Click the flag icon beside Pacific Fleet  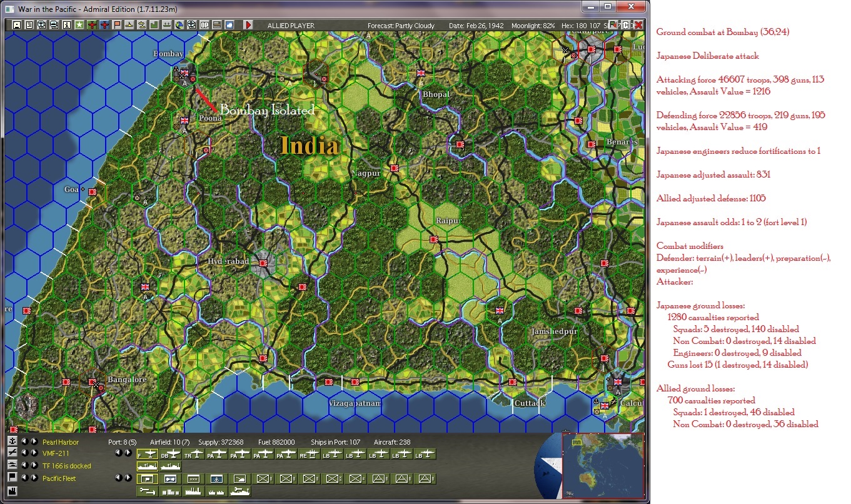click(x=13, y=477)
